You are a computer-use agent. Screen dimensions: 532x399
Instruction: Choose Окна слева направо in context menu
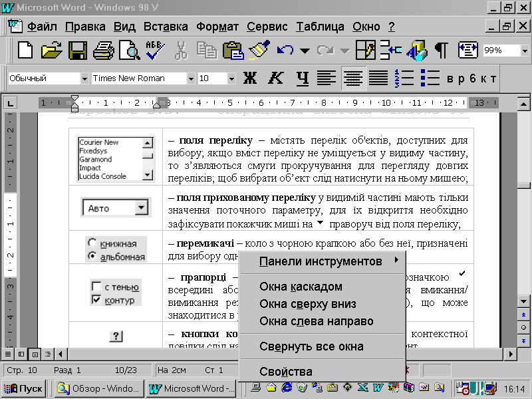323,321
